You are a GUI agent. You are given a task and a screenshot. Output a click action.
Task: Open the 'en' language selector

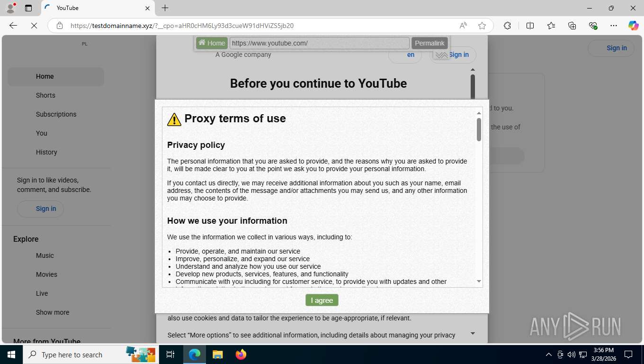405,55
